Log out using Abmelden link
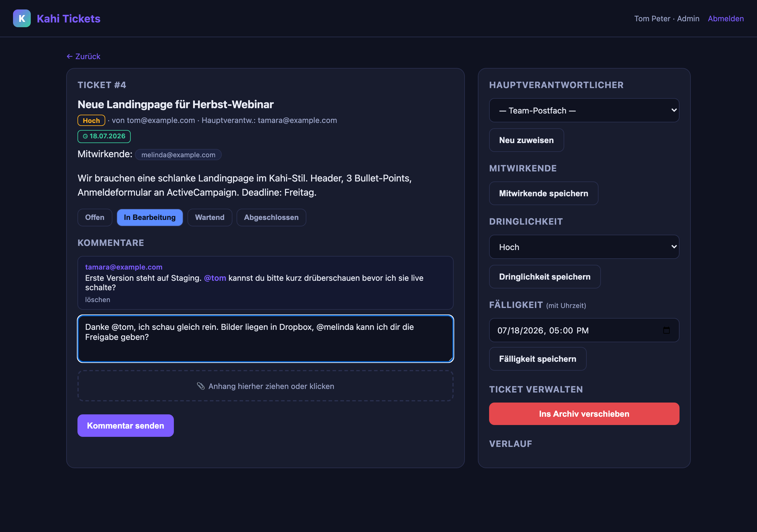The height and width of the screenshot is (532, 757). coord(726,18)
